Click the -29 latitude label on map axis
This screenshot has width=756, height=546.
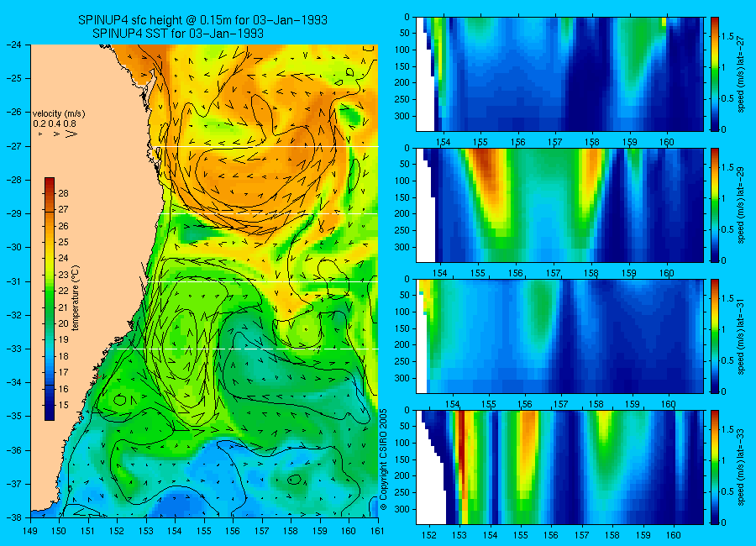tap(15, 213)
